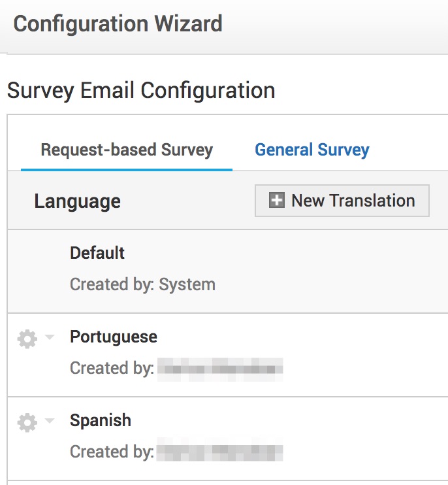The width and height of the screenshot is (448, 485).
Task: Switch to the General Survey tab
Action: tap(312, 150)
